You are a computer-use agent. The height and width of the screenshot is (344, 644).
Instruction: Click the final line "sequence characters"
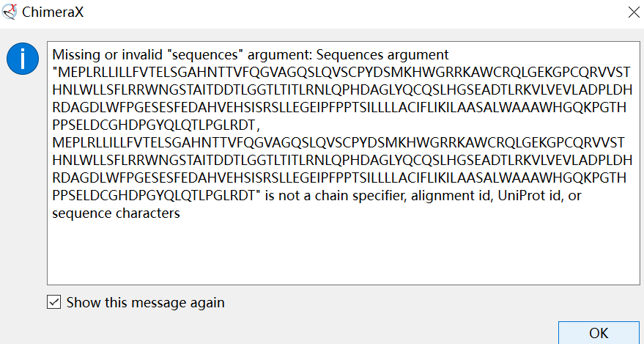click(116, 214)
